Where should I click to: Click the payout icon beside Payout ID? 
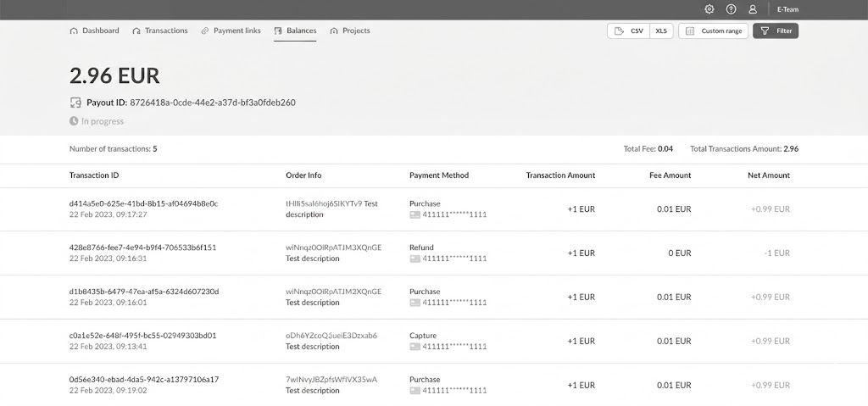coord(75,103)
